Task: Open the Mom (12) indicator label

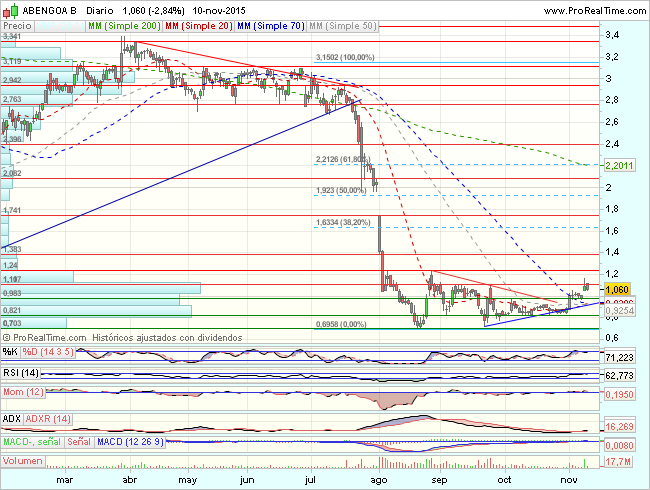Action: click(x=23, y=392)
